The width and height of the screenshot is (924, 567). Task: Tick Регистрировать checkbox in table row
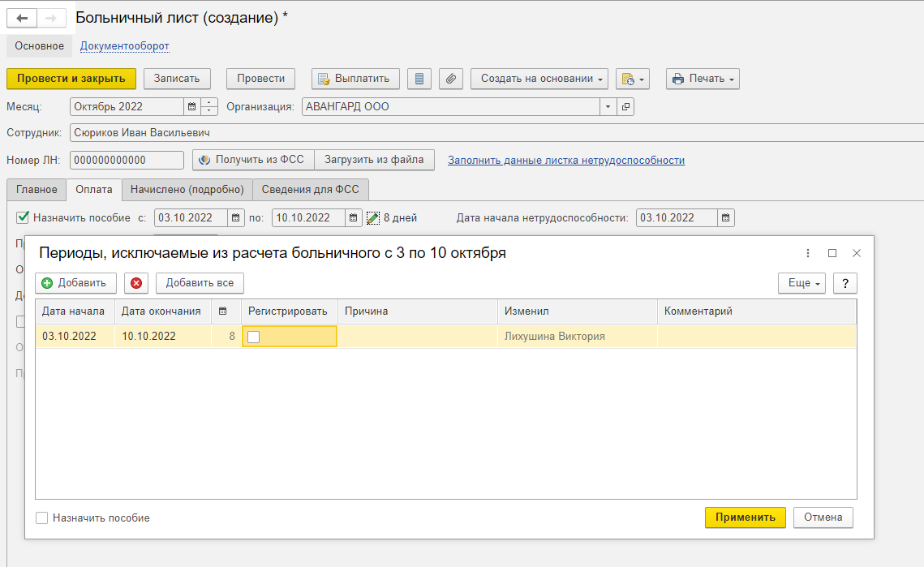click(x=254, y=337)
